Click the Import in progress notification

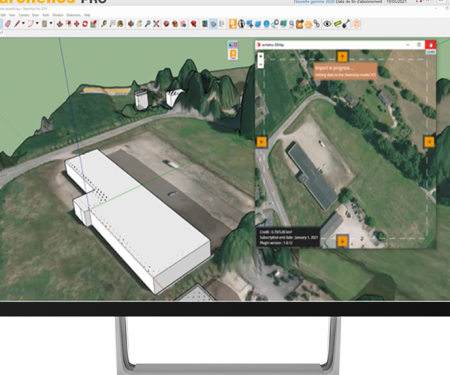tap(345, 71)
